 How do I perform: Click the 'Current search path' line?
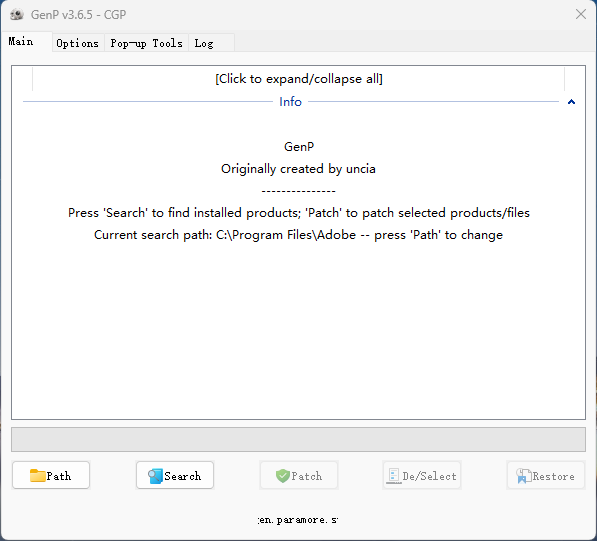coord(298,235)
